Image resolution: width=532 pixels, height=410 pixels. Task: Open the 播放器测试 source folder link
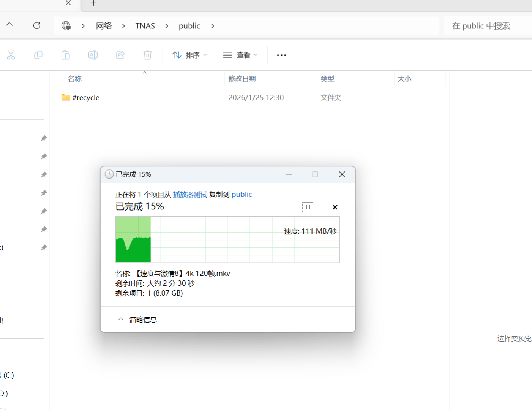click(x=190, y=194)
